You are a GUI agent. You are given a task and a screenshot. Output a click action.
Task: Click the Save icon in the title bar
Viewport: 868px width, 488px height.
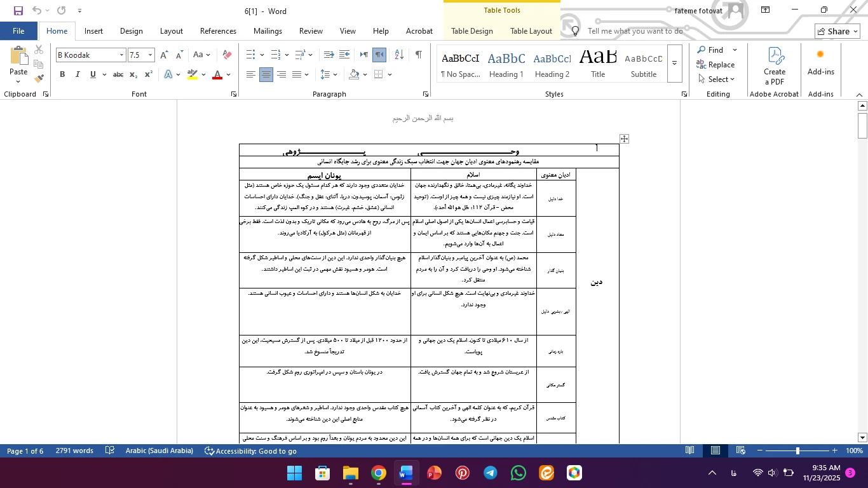(18, 11)
